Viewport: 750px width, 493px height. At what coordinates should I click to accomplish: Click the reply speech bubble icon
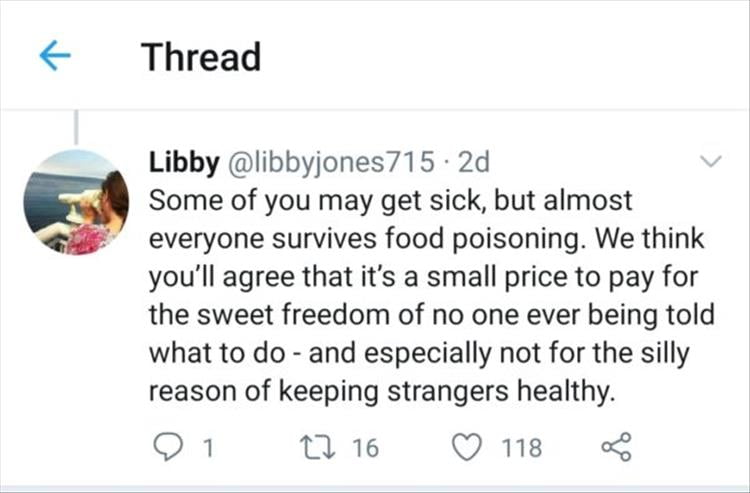(166, 447)
